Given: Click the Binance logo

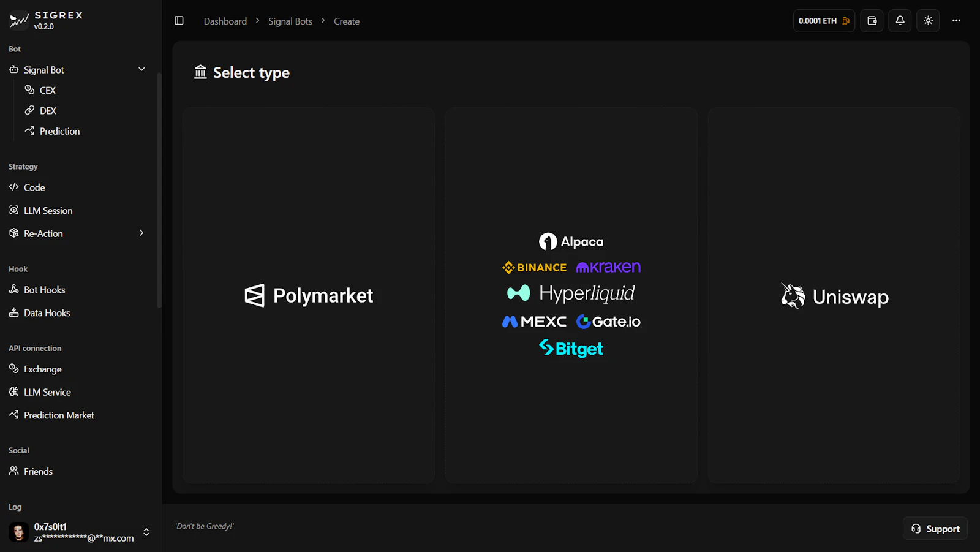Looking at the screenshot, I should coord(535,268).
